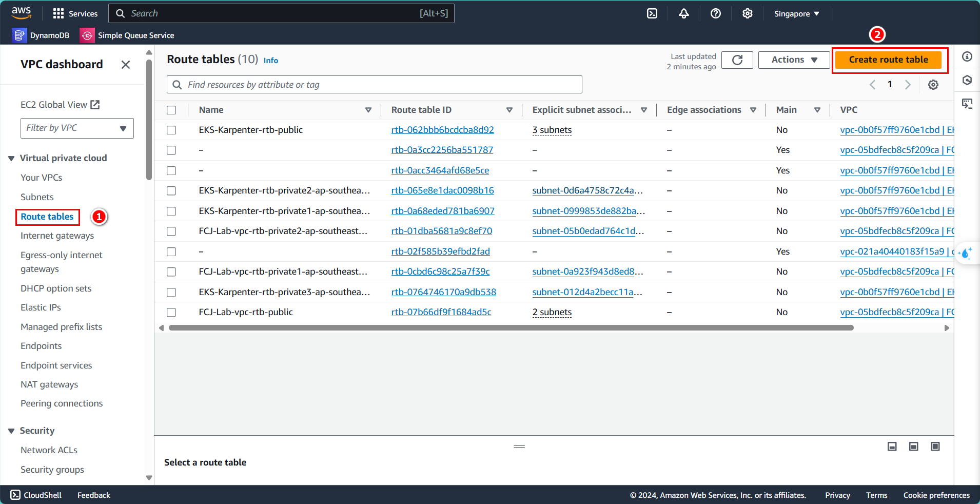Check row for rtb-01dba5681a9c8ef70
Viewport: 980px width, 504px height.
click(x=171, y=231)
